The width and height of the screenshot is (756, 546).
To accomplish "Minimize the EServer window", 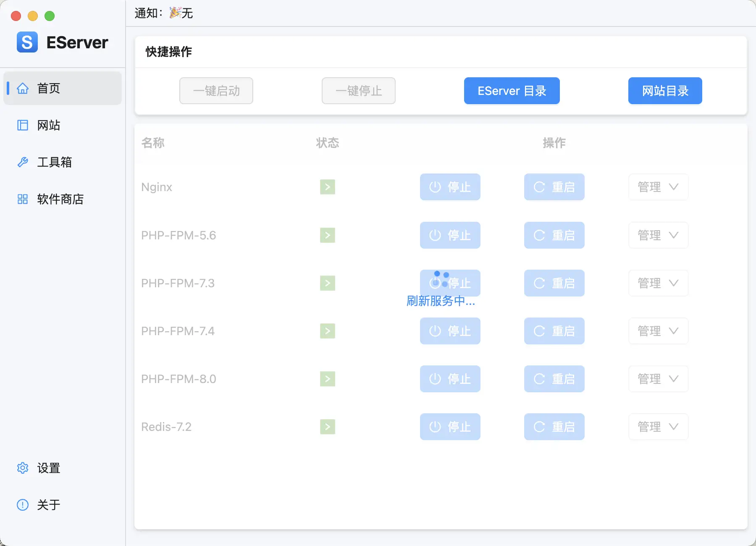I will [x=33, y=16].
